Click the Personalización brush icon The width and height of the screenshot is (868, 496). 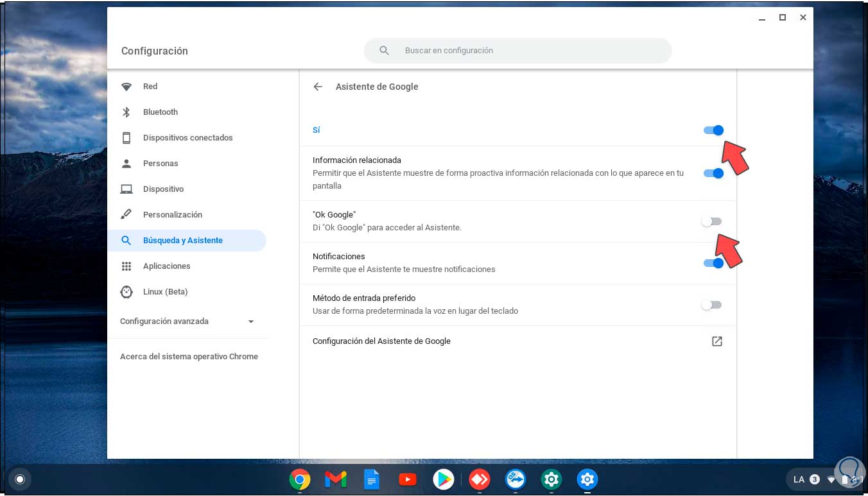click(x=126, y=215)
